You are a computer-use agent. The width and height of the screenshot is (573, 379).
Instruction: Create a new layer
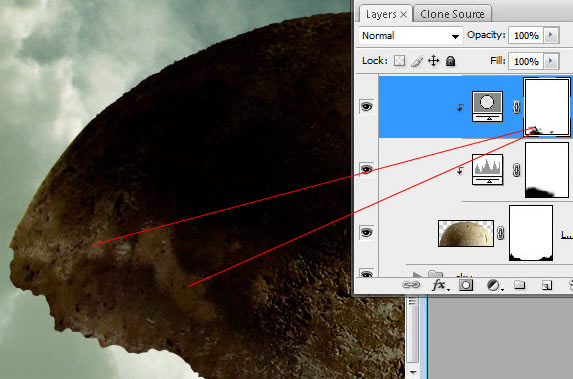pos(547,285)
